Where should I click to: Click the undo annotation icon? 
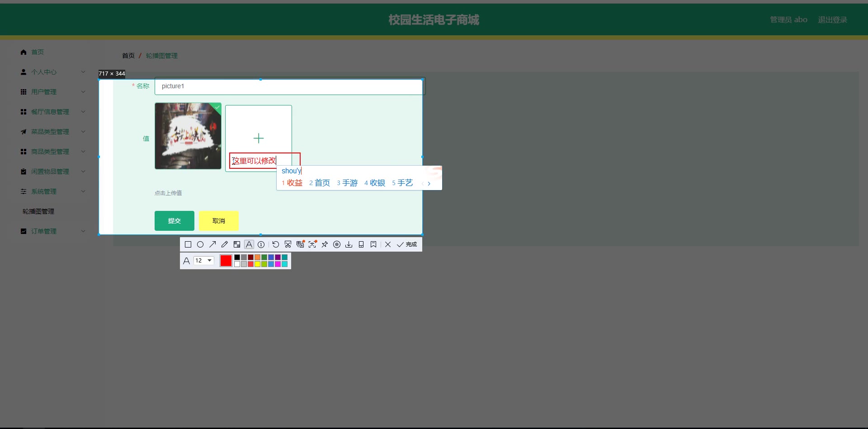point(276,244)
